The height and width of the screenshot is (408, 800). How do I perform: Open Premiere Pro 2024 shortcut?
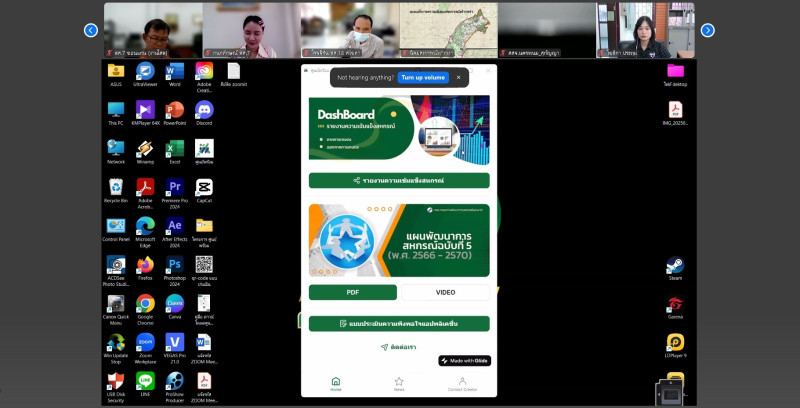coord(174,187)
